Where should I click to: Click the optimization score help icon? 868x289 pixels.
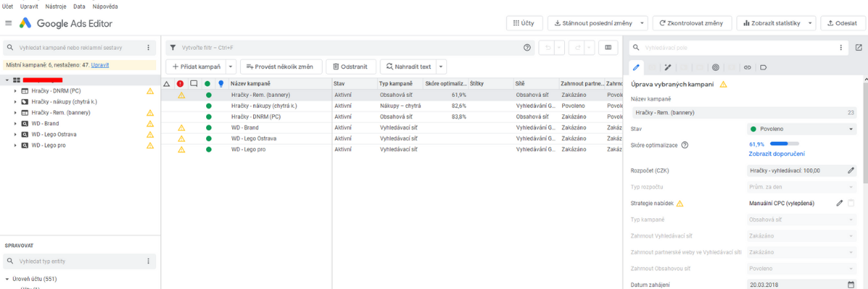click(684, 144)
